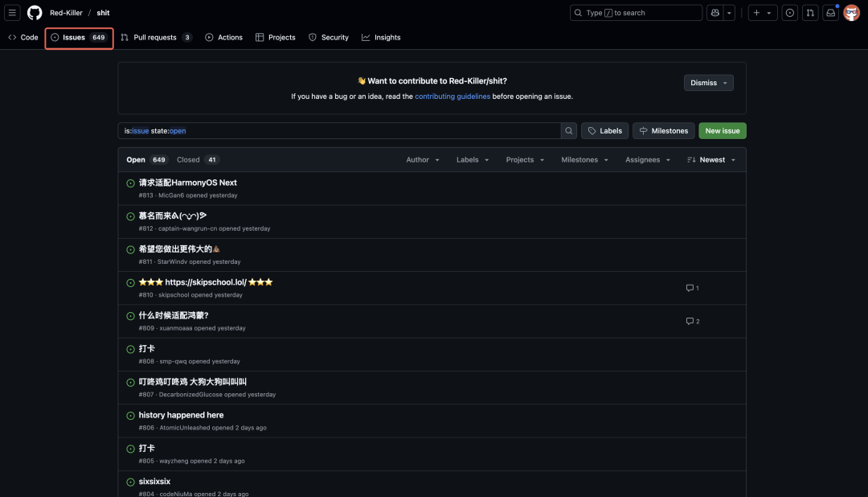Open shit repository link in breadcrumb
This screenshot has height=497, width=868.
(103, 13)
